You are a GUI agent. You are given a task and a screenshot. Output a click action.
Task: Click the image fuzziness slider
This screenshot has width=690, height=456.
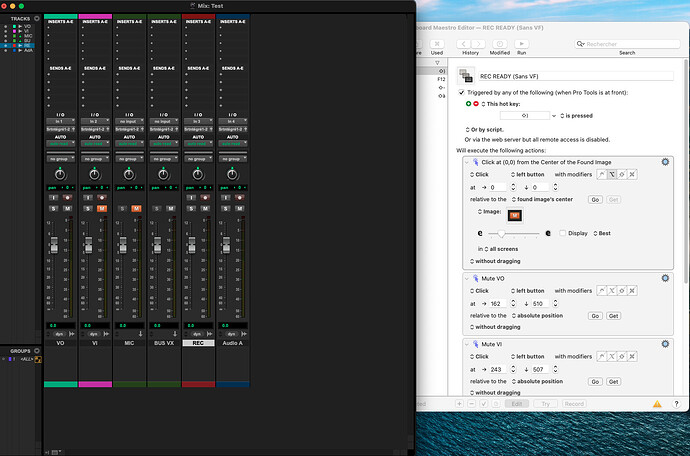(x=514, y=234)
